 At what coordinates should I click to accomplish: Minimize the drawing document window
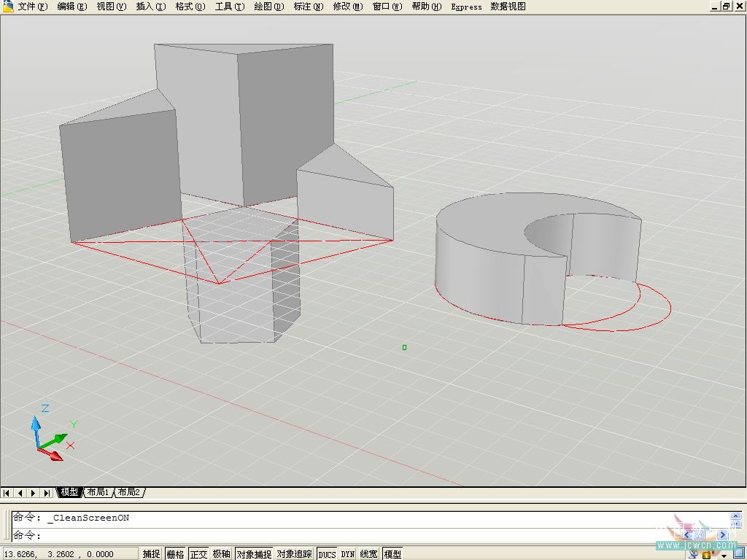coord(714,6)
